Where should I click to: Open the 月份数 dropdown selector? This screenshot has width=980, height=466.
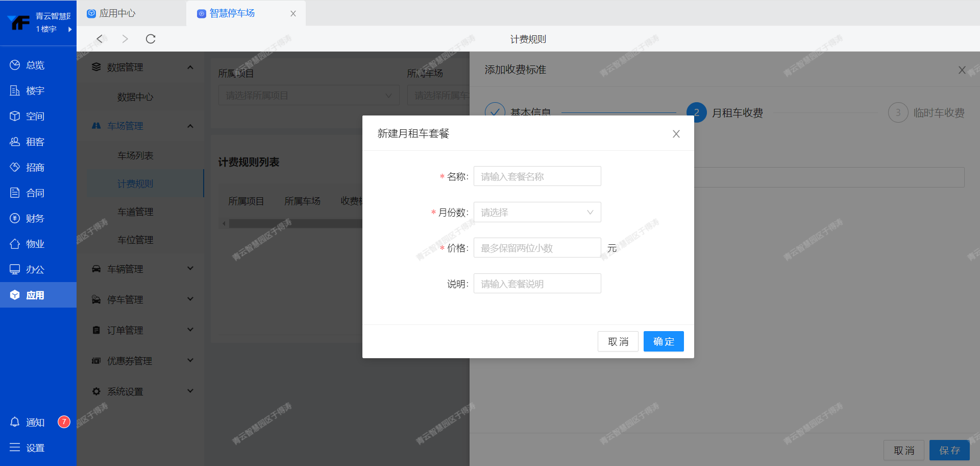click(537, 212)
